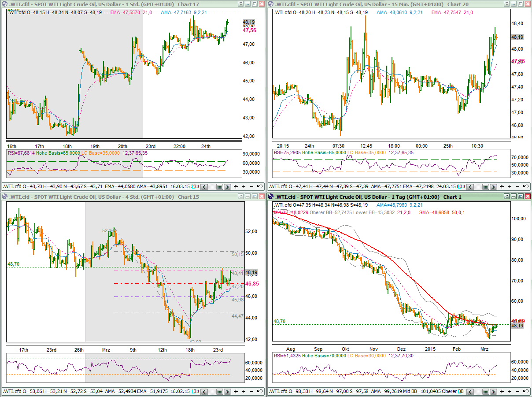Zoom in on the hourly chart with plus icon
Image resolution: width=532 pixels, height=397 pixels.
pos(244,186)
